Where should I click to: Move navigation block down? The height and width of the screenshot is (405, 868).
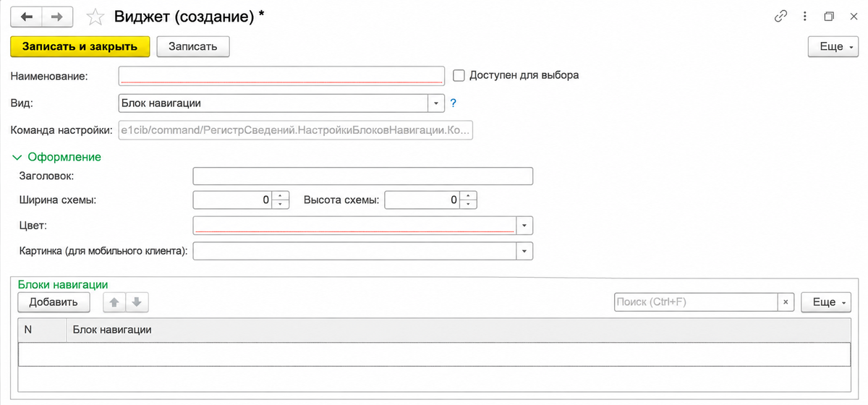[x=137, y=302]
